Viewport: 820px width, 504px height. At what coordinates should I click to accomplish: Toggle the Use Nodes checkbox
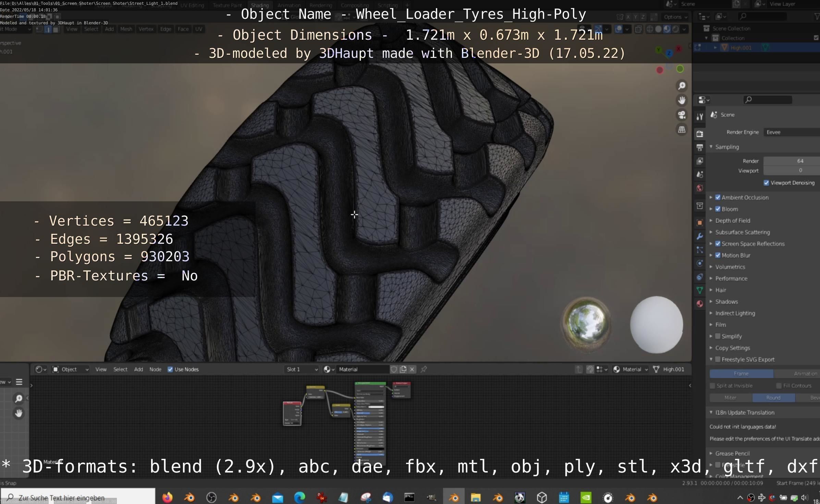[170, 369]
